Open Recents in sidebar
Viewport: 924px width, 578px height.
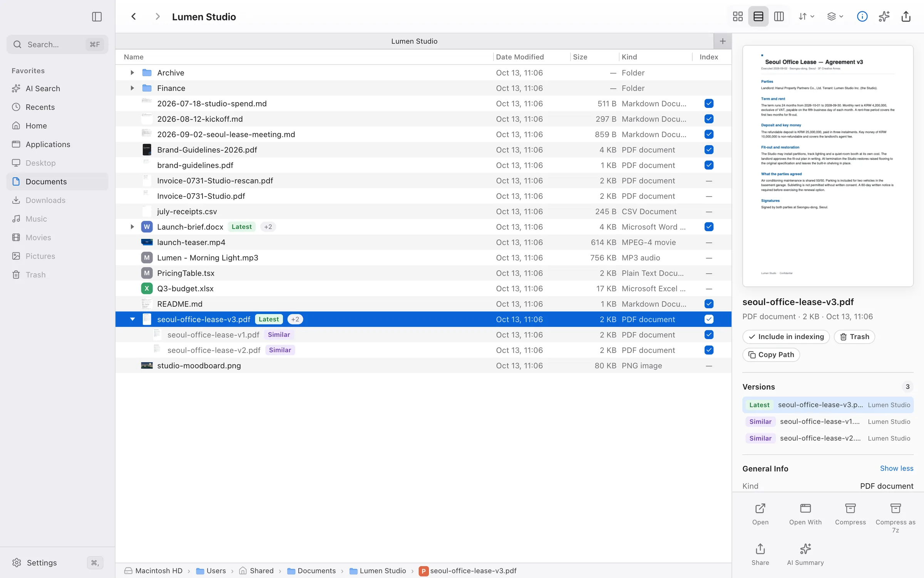pos(57,107)
